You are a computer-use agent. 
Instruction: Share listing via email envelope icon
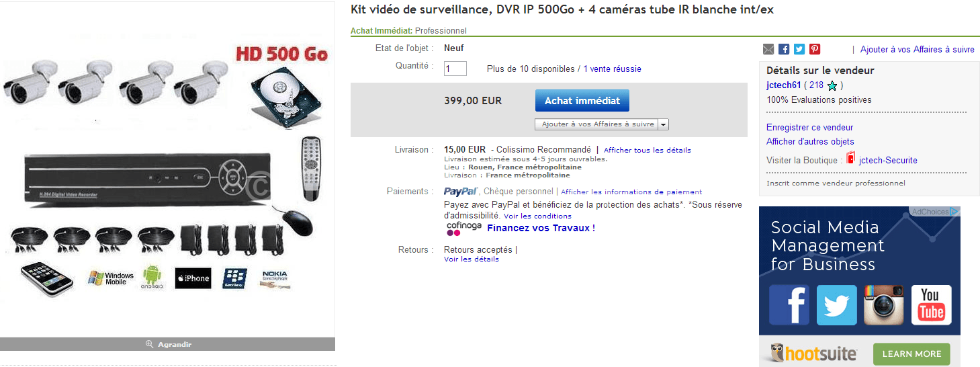769,49
